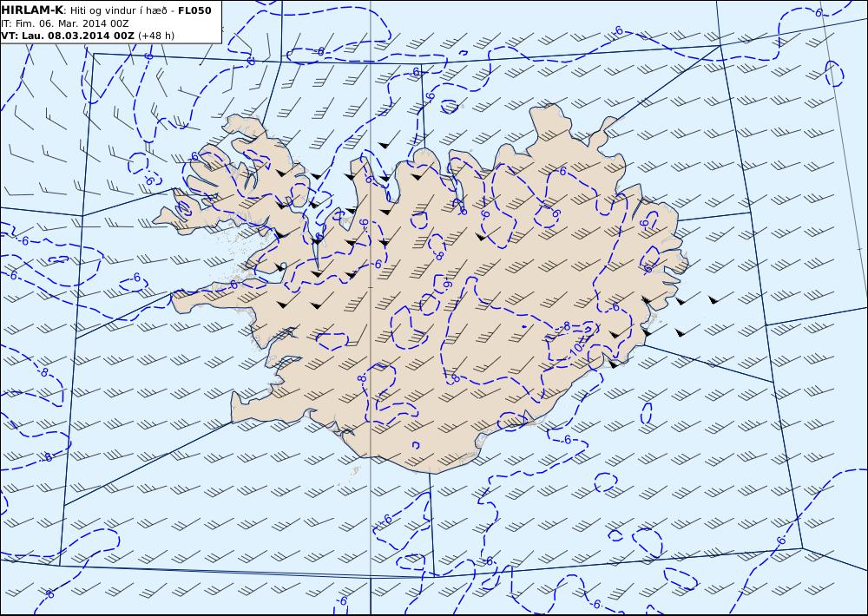Click the HIRLAM-K FL050 title line

(106, 10)
